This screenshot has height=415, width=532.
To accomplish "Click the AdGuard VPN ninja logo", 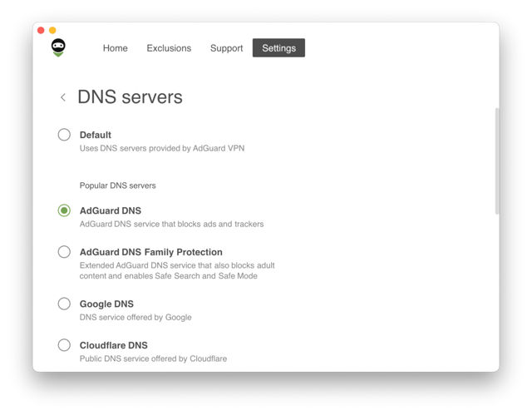I will (58, 47).
